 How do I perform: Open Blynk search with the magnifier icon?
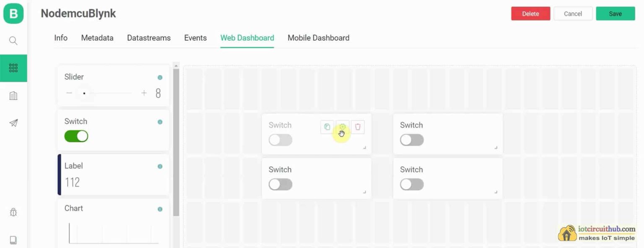(x=13, y=40)
